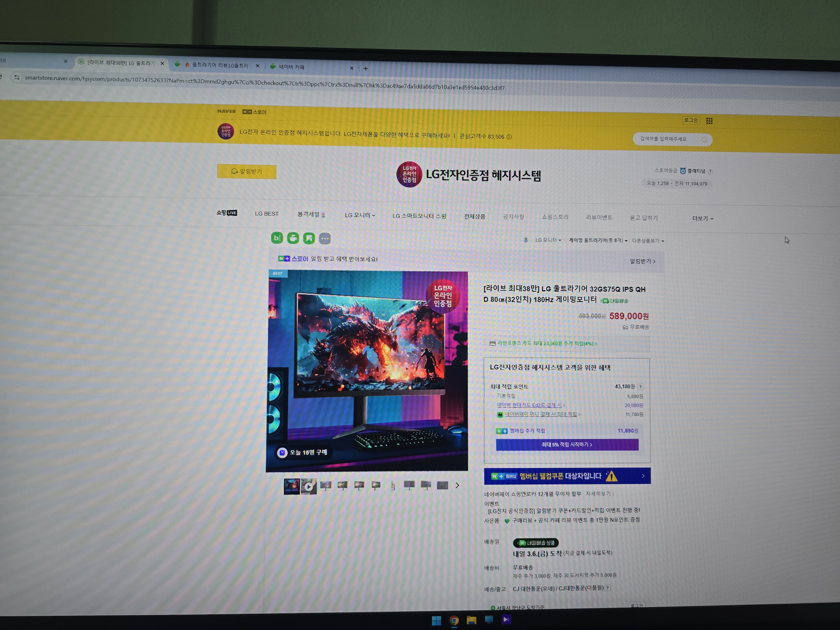The width and height of the screenshot is (840, 630).
Task: Click the help icon after CJ대한통운(더풀필)
Action: click(608, 587)
